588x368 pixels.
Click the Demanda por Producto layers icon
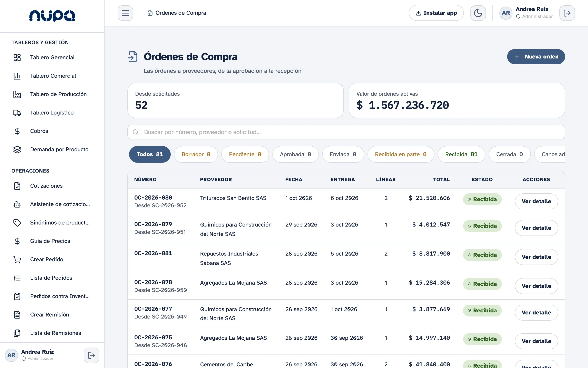17,149
